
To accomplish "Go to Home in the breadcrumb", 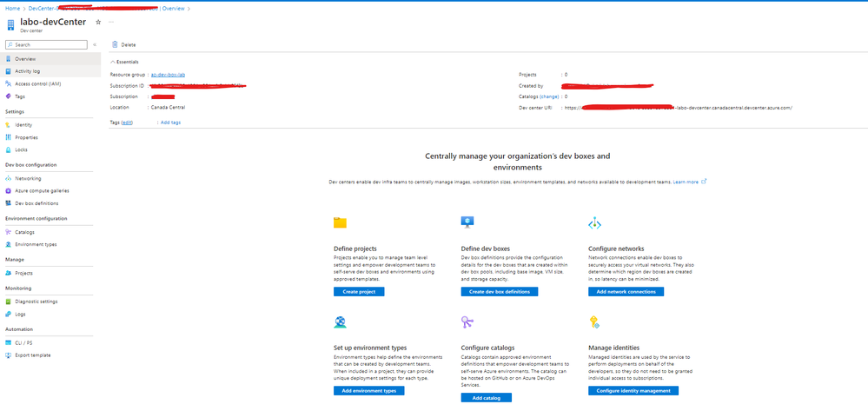I will pos(12,9).
